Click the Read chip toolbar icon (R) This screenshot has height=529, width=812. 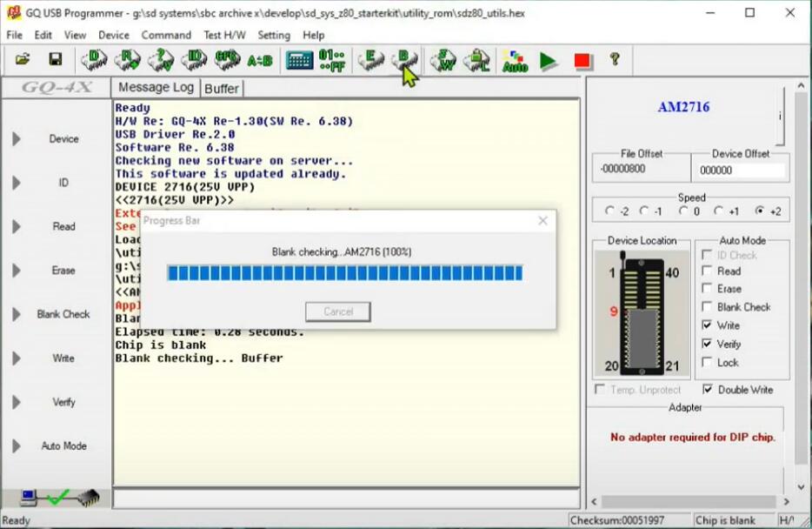click(128, 60)
